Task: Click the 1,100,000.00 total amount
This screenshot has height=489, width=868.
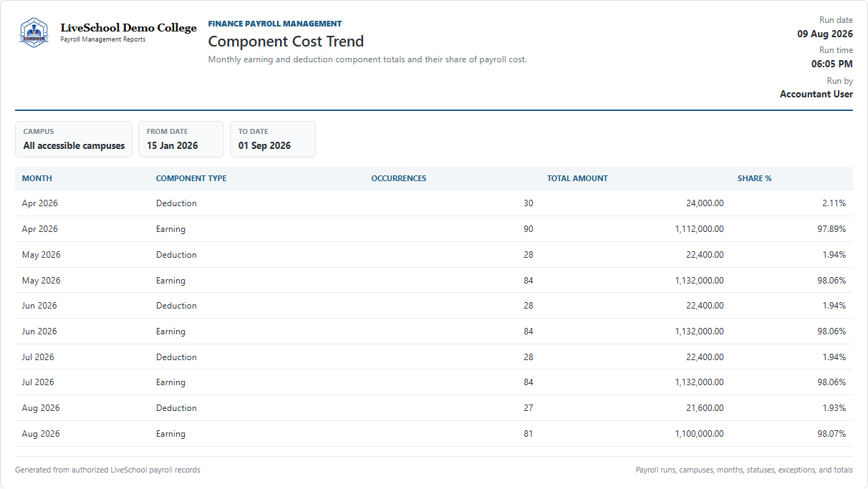Action: click(x=699, y=434)
